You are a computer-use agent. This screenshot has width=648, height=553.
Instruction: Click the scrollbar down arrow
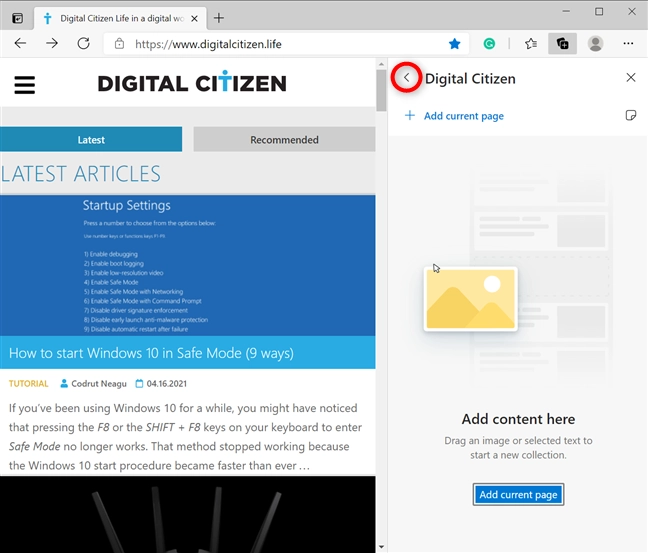click(x=381, y=548)
